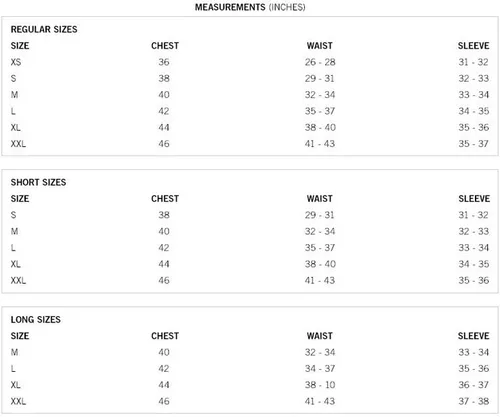This screenshot has width=500, height=417.
Task: Click the SLEEVE column header in Long Sizes
Action: (474, 336)
